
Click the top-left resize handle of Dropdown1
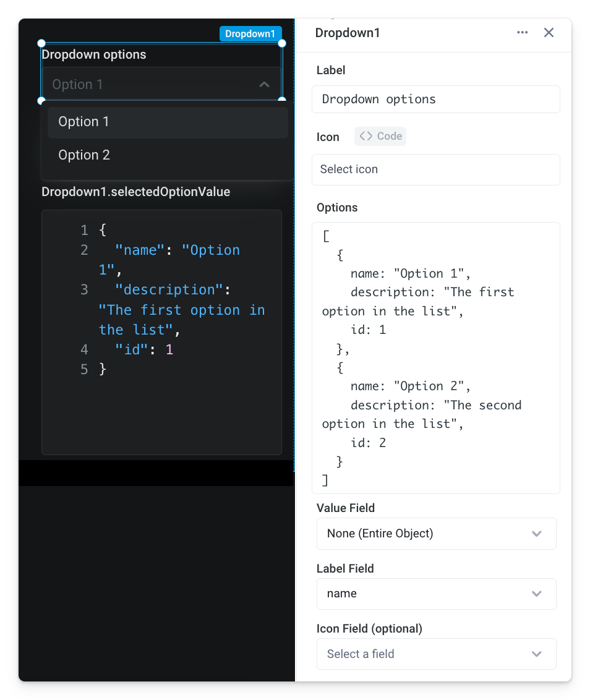42,43
